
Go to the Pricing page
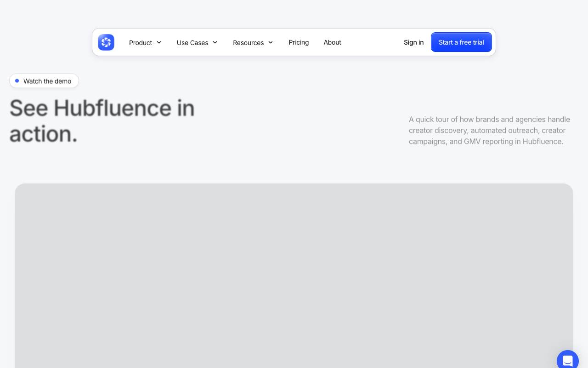pos(299,42)
